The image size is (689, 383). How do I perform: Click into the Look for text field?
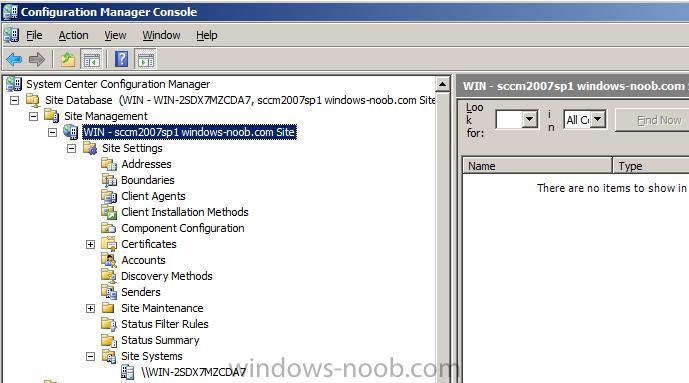click(509, 119)
